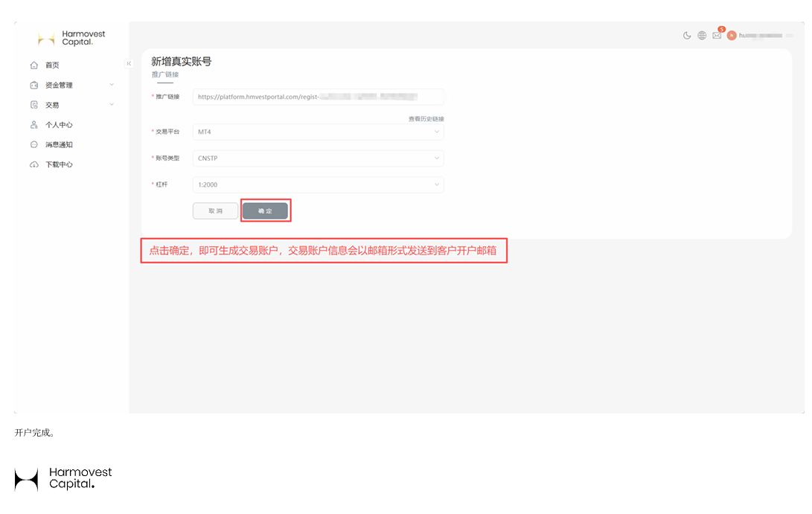Image resolution: width=812 pixels, height=514 pixels.
Task: Select the 推广链接 tab
Action: click(x=165, y=74)
